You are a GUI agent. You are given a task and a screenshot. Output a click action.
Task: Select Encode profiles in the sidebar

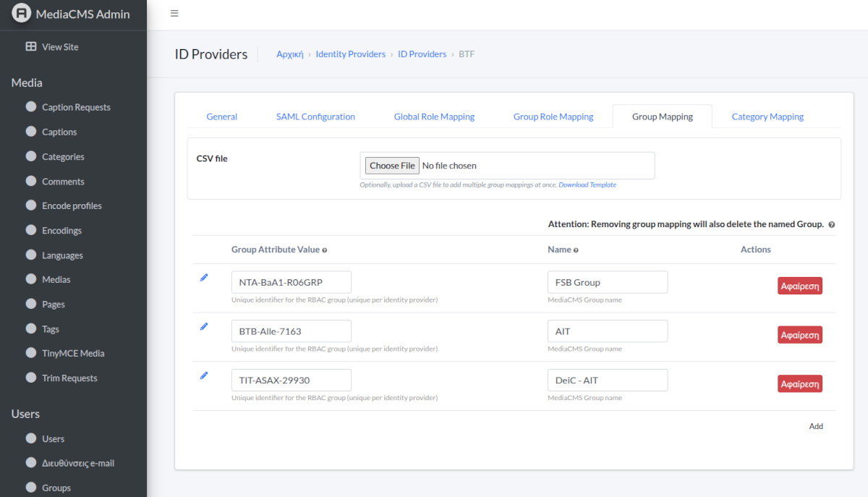(x=75, y=205)
